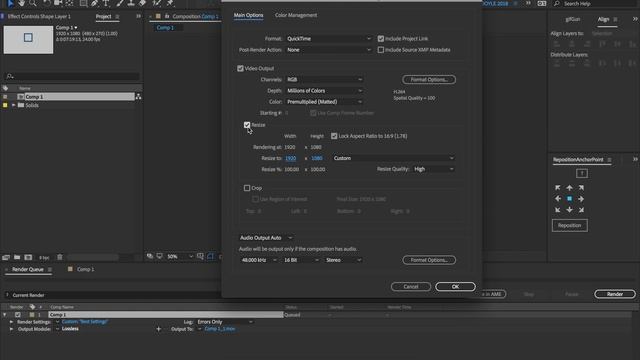Screen dimensions: 640x360
Task: Open the Stereo audio channels dropdown
Action: [x=343, y=260]
